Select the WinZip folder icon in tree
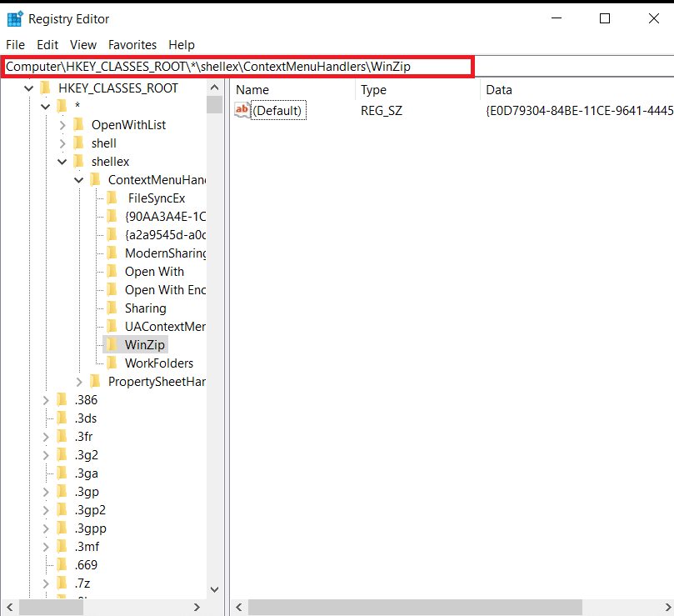This screenshot has width=674, height=616. click(x=112, y=345)
